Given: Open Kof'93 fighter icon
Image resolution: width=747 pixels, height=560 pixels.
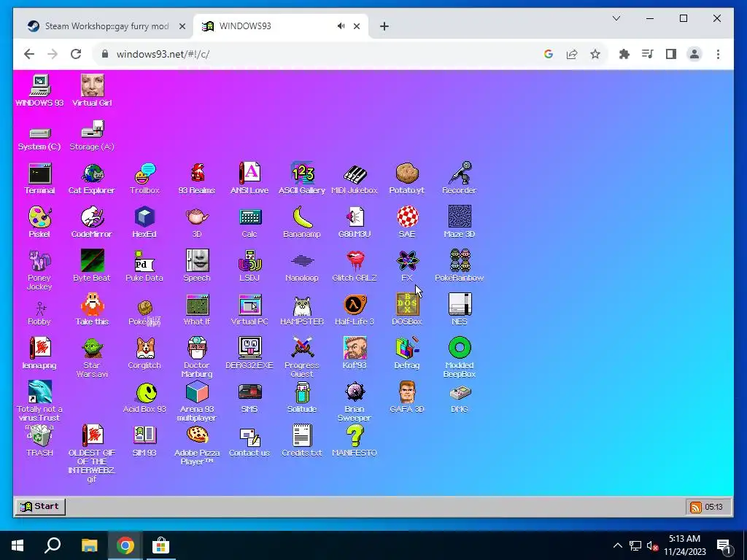Looking at the screenshot, I should (x=355, y=349).
